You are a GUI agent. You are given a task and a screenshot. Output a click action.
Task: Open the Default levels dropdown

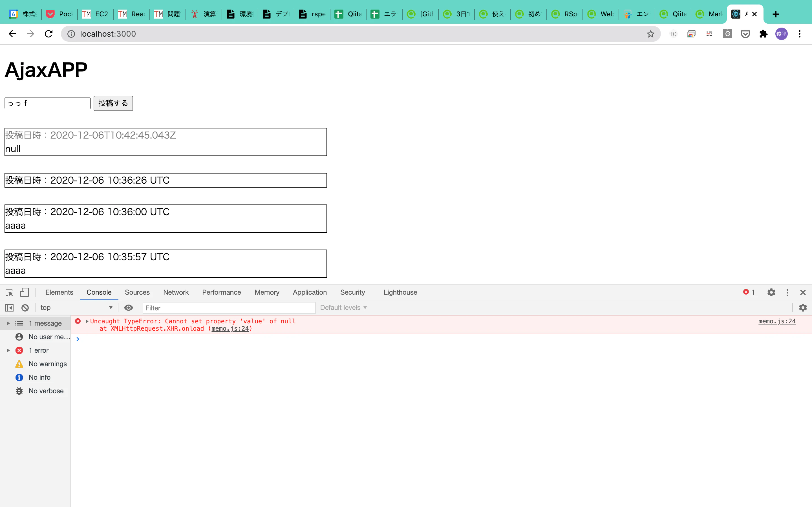point(343,308)
